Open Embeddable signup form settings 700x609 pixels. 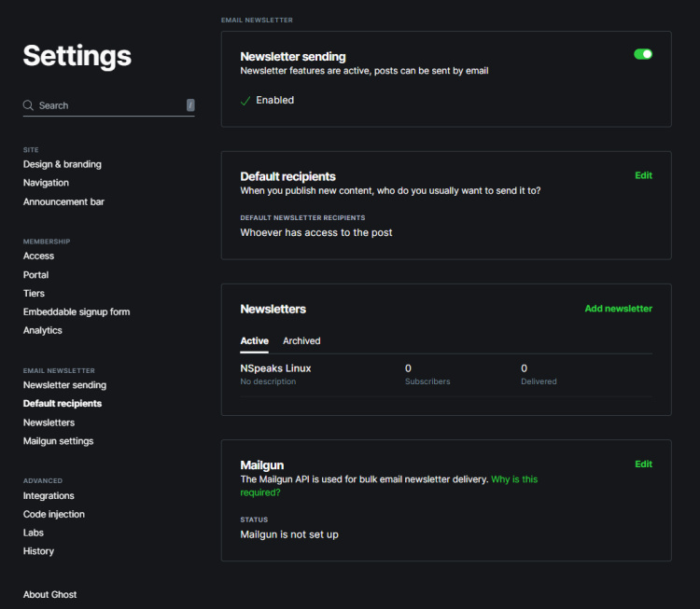pyautogui.click(x=77, y=312)
